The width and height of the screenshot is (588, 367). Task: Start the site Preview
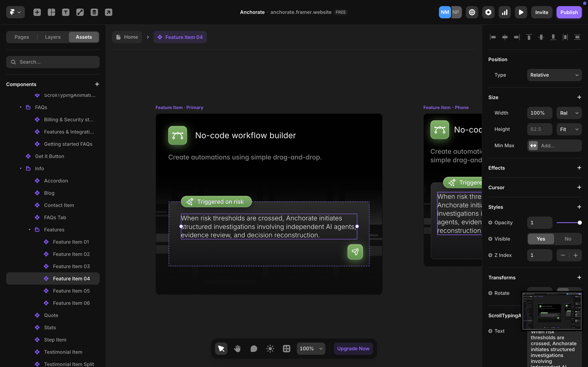[521, 12]
